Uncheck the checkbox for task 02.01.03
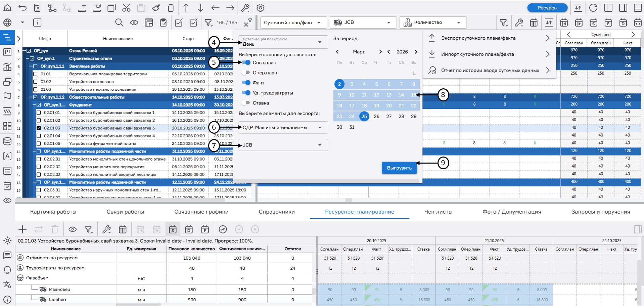The image size is (644, 306). pos(39,128)
